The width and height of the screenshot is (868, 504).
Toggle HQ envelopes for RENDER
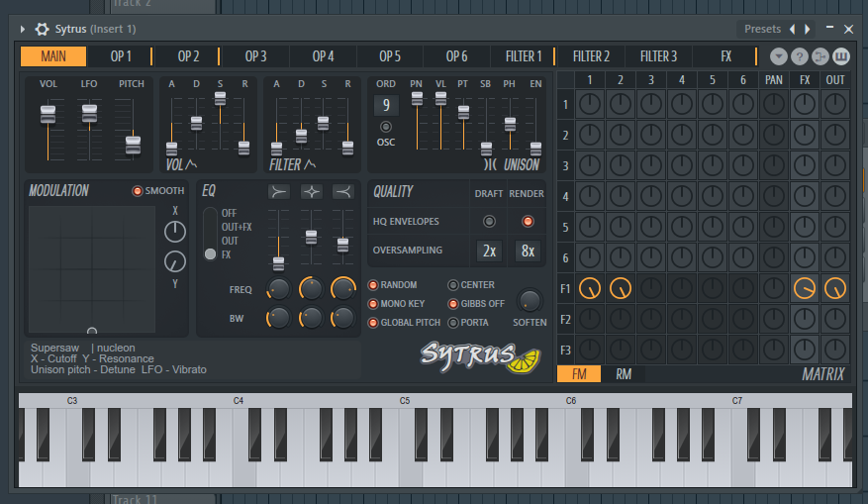[x=528, y=222]
